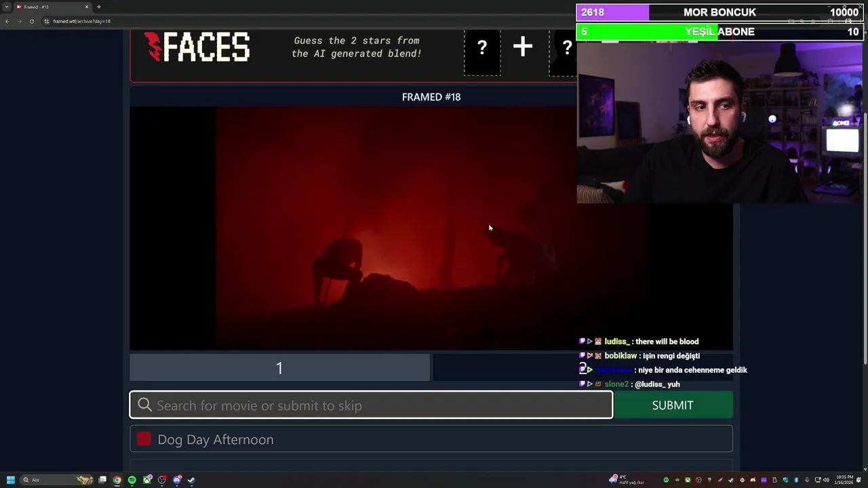868x488 pixels.
Task: Click chat message 'niye bir anda cehenneme geldik'
Action: 692,370
